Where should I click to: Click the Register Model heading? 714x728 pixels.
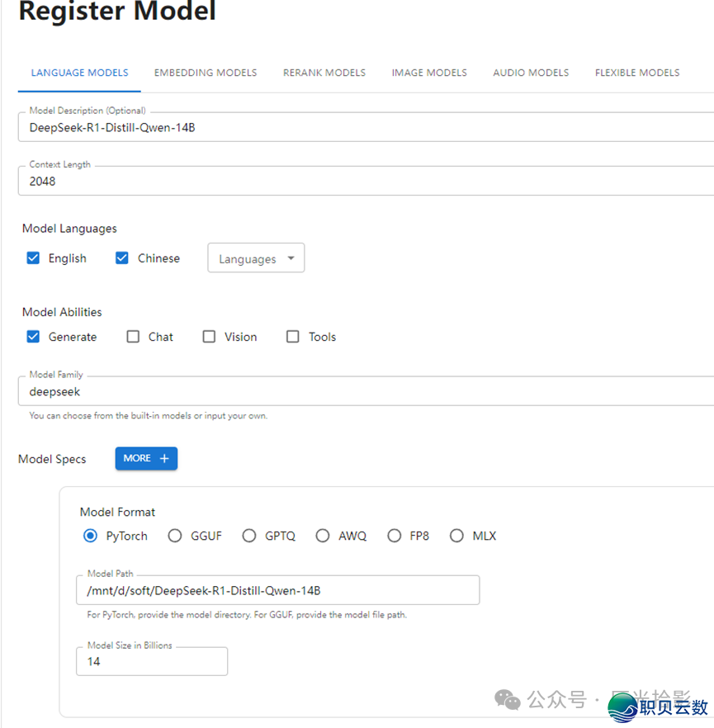coord(117,10)
